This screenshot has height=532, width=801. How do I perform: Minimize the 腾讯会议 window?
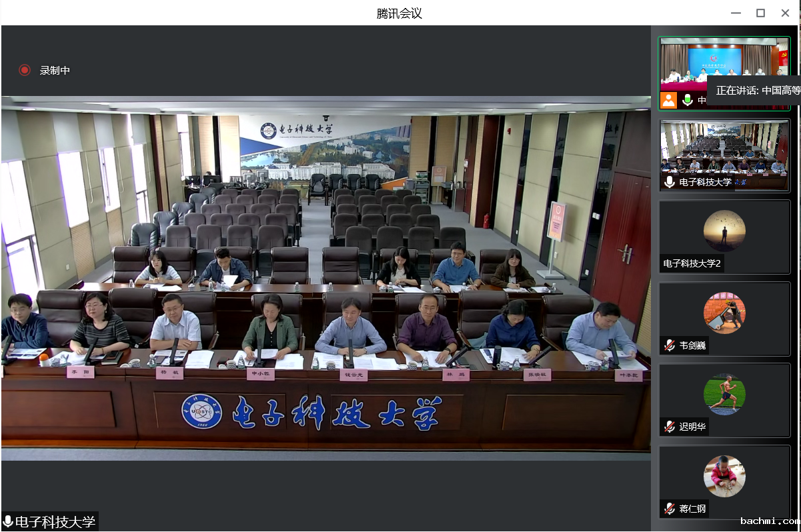tap(736, 13)
